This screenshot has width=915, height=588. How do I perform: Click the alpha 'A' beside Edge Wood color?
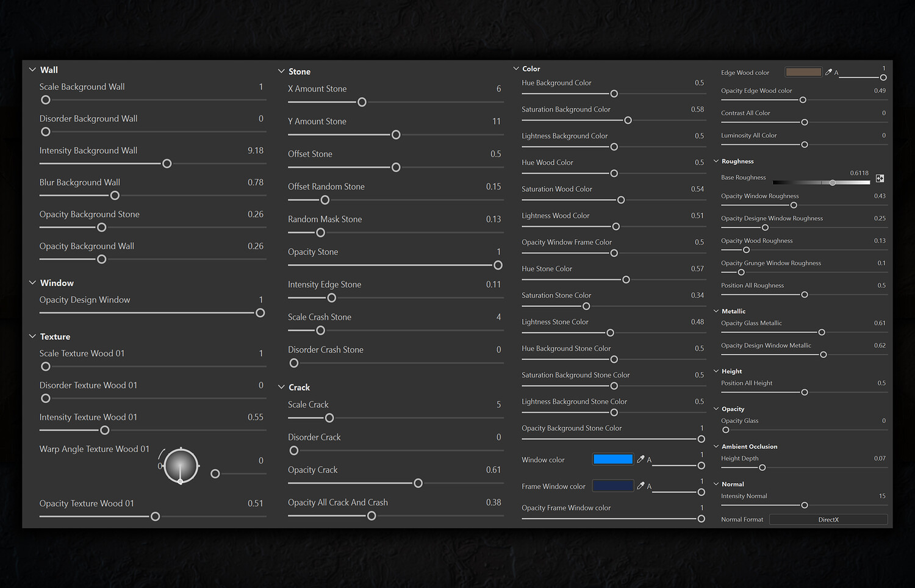pyautogui.click(x=836, y=73)
